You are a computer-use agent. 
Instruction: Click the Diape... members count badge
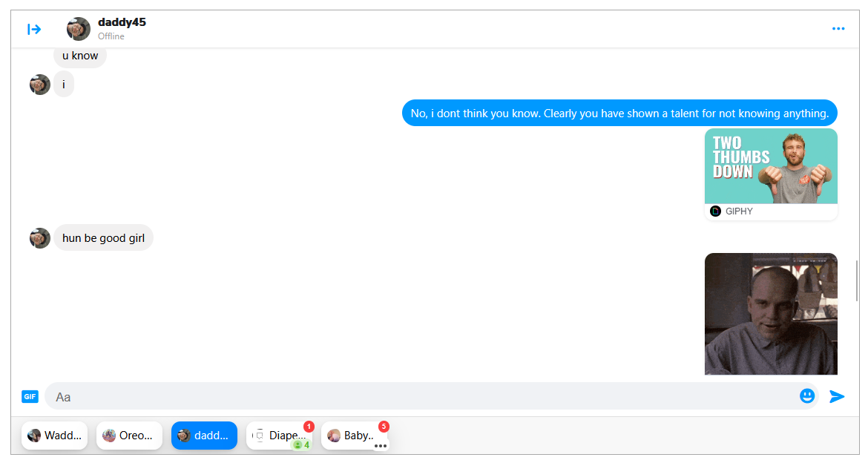click(x=302, y=444)
